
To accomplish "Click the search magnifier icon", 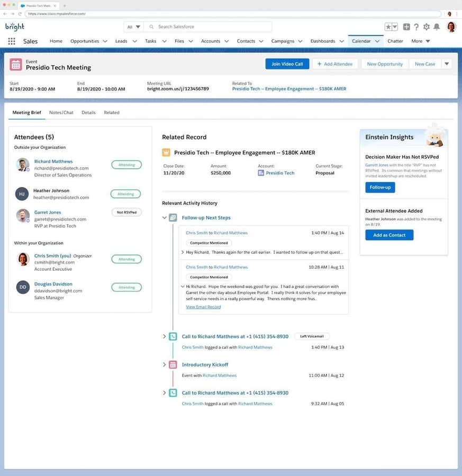I will (x=151, y=27).
